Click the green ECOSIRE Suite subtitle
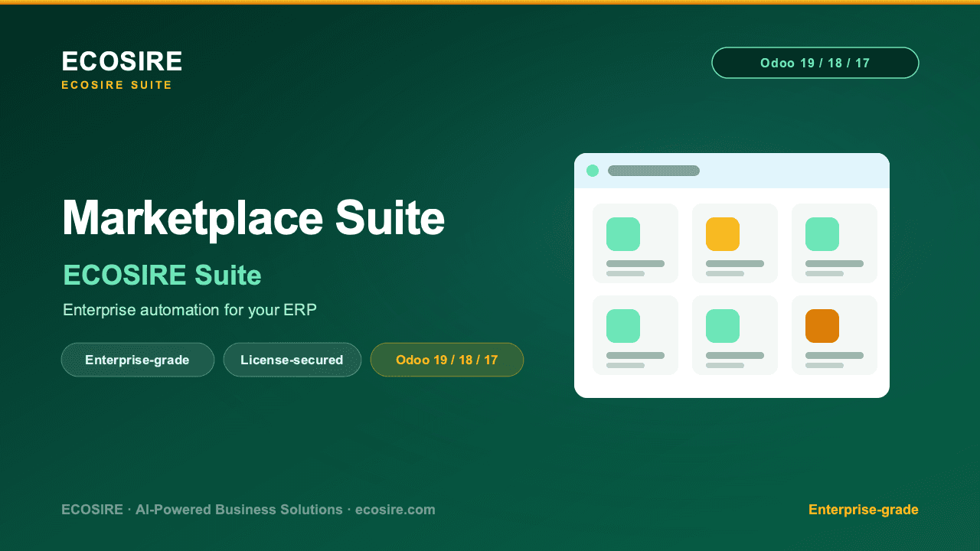980x551 pixels. click(162, 275)
